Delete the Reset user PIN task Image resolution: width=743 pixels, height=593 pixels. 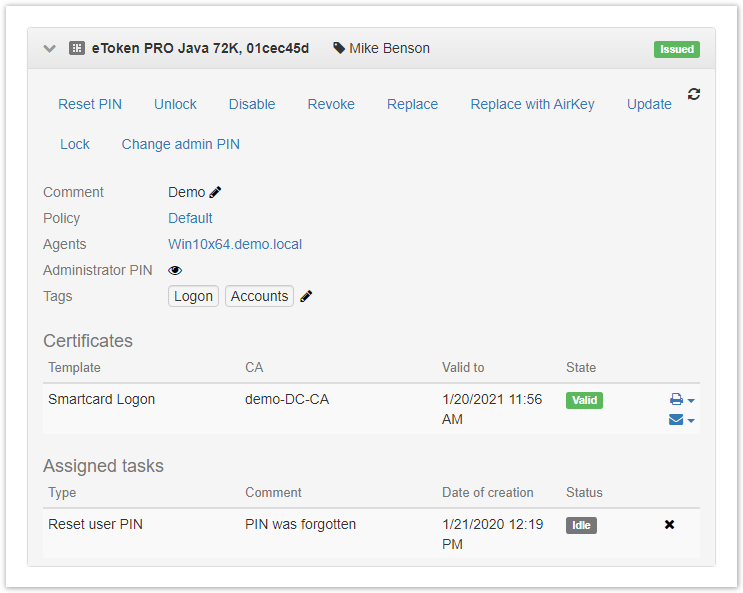[x=670, y=524]
